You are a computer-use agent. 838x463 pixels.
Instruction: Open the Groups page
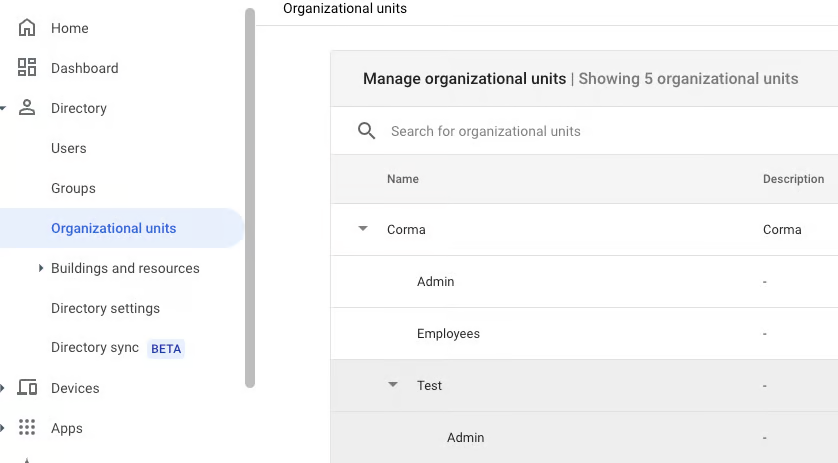(x=73, y=188)
